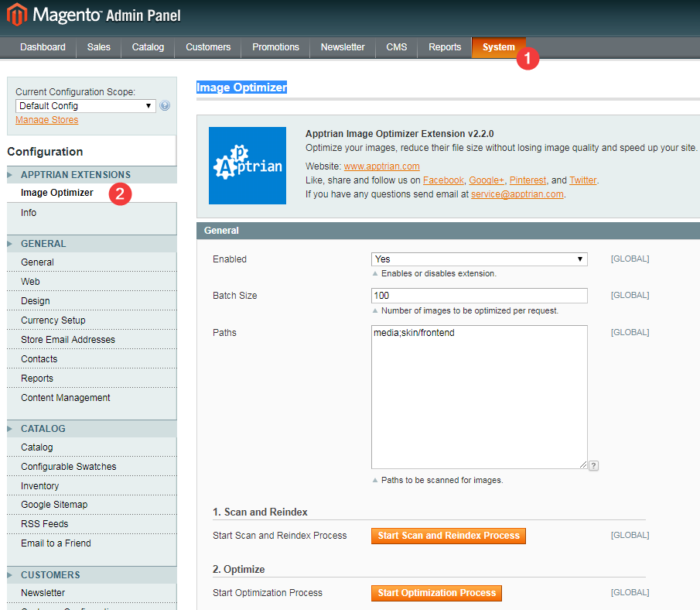Image resolution: width=700 pixels, height=610 pixels.
Task: Open the Customers menu
Action: pyautogui.click(x=208, y=47)
